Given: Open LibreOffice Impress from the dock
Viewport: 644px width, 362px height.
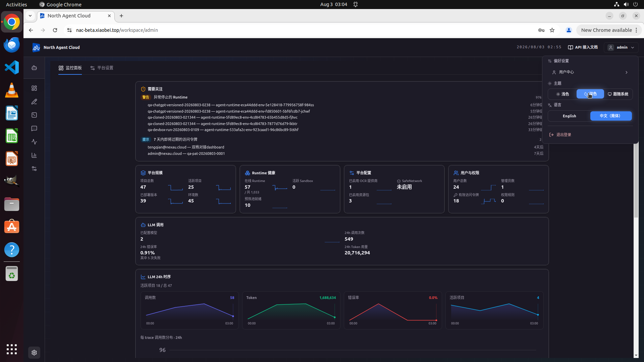Looking at the screenshot, I should tap(12, 159).
